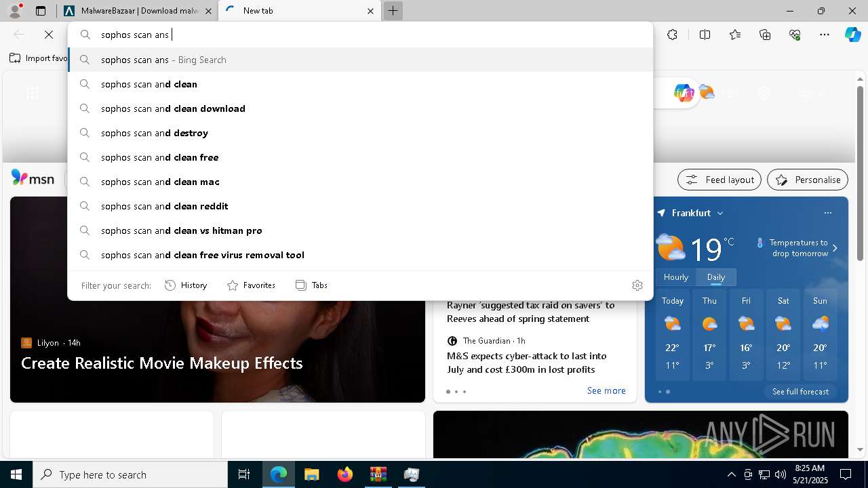Toggle split screen view

tap(705, 35)
